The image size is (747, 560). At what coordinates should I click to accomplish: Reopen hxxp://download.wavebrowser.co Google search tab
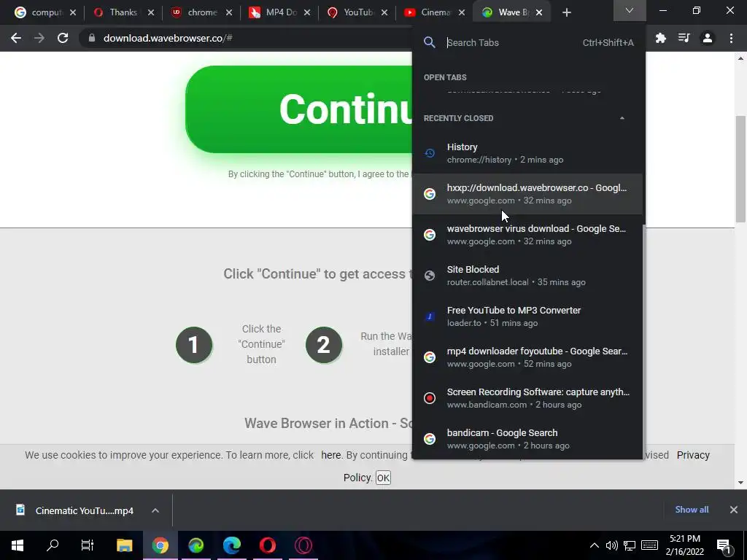click(527, 194)
